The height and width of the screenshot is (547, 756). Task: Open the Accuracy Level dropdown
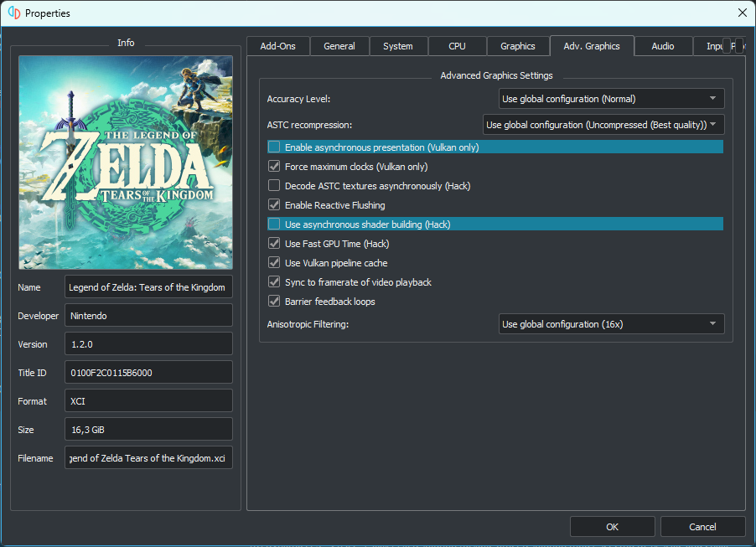611,99
